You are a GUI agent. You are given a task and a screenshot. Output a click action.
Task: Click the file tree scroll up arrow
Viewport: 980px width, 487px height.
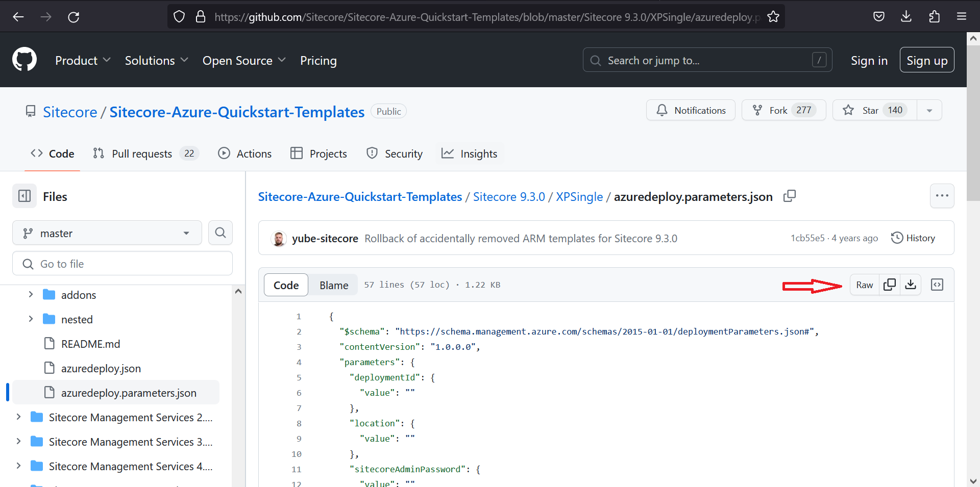click(238, 291)
